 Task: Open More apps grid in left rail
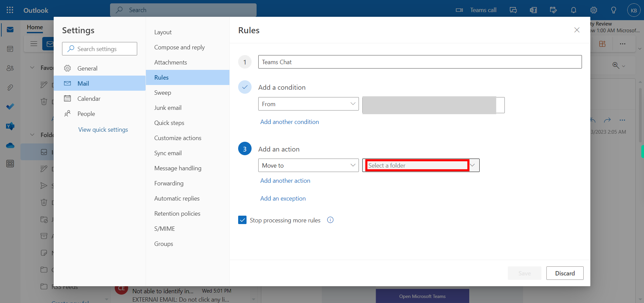pos(10,164)
